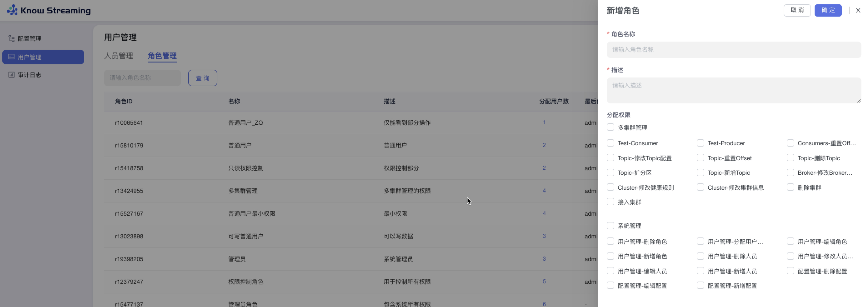
Task: Open 配置管理 sidebar icon
Action: pos(11,38)
